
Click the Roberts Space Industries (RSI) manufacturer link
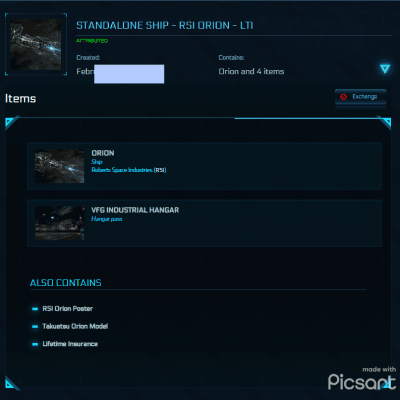pyautogui.click(x=129, y=170)
